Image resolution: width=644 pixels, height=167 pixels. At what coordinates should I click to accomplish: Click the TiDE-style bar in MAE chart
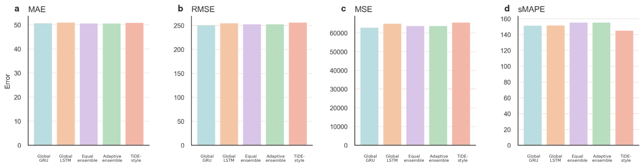point(135,84)
